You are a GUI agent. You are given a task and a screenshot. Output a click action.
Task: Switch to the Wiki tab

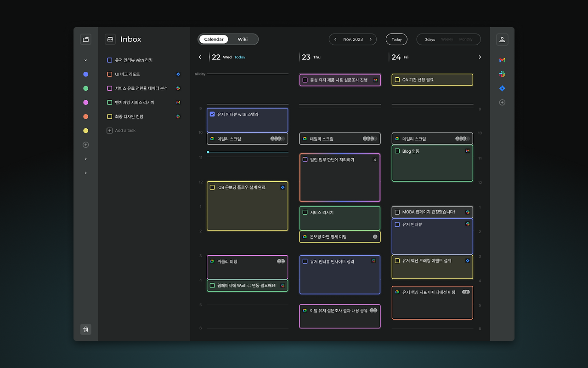point(243,40)
